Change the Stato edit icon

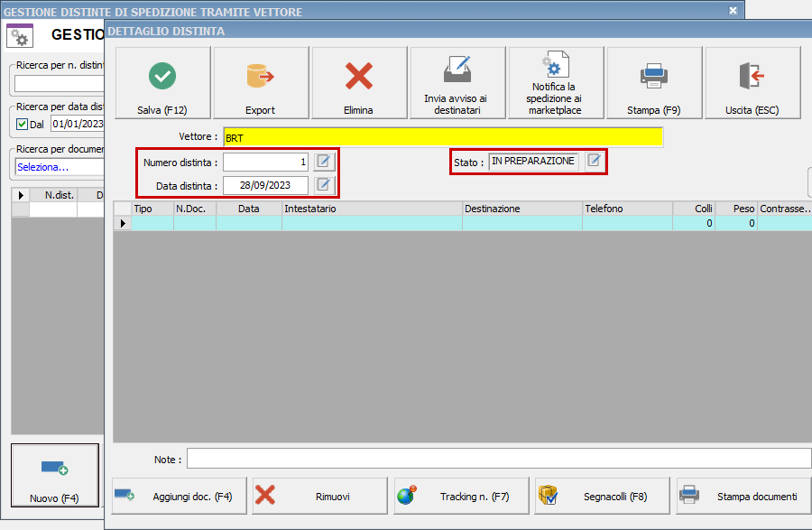click(595, 161)
